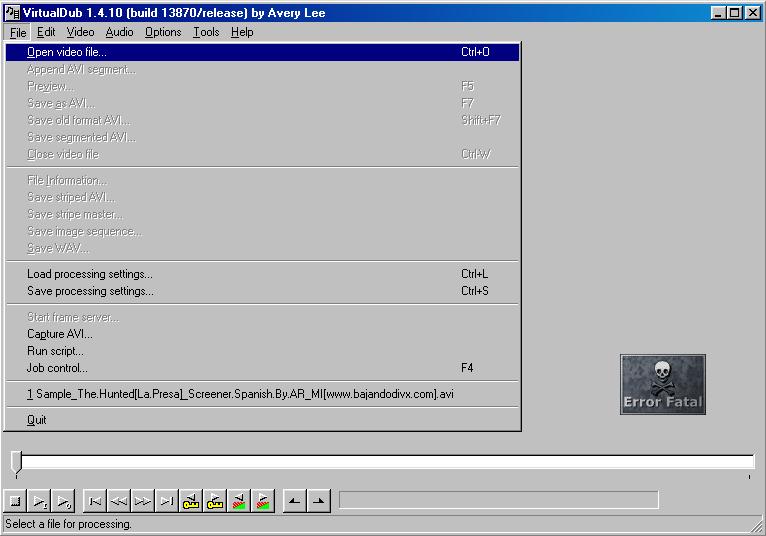Screen dimensions: 766x536
Task: Open the Edit menu
Action: point(46,32)
